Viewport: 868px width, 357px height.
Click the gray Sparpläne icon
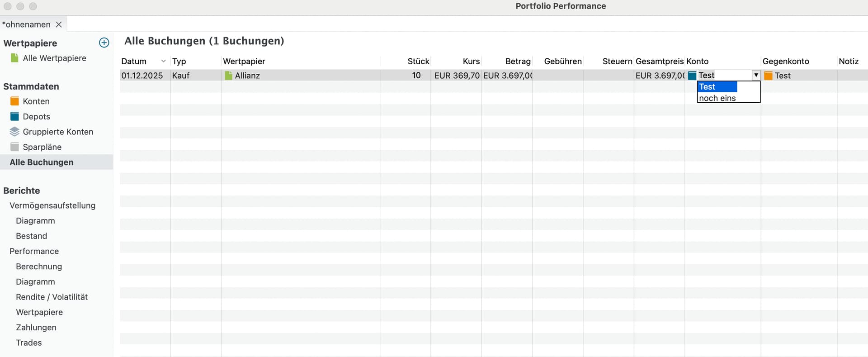pos(14,147)
